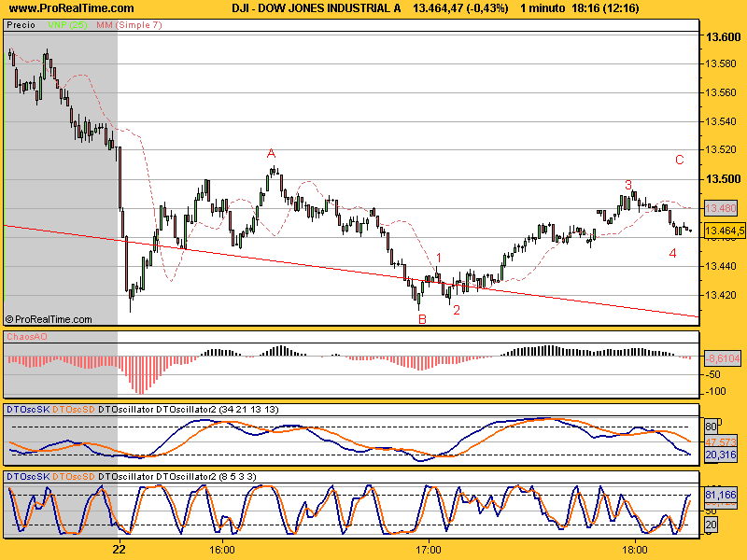Click the DJI - DOW JONES INDUSTRIAL A title
This screenshot has height=560, width=747.
pyautogui.click(x=317, y=8)
